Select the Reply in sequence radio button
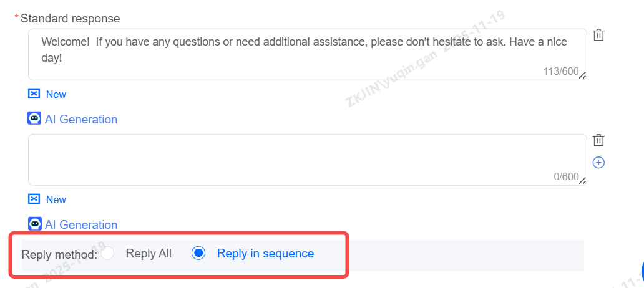This screenshot has height=288, width=644. pyautogui.click(x=198, y=254)
